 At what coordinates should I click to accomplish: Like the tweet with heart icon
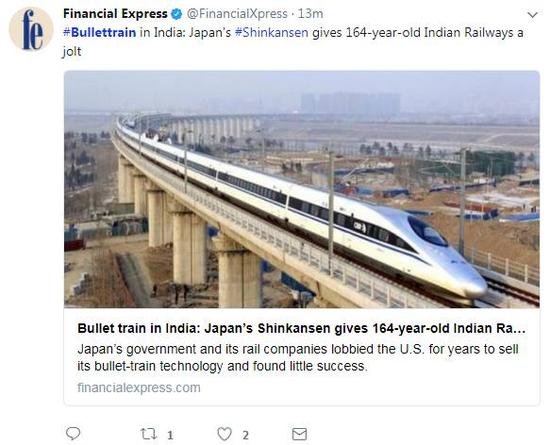[224, 434]
